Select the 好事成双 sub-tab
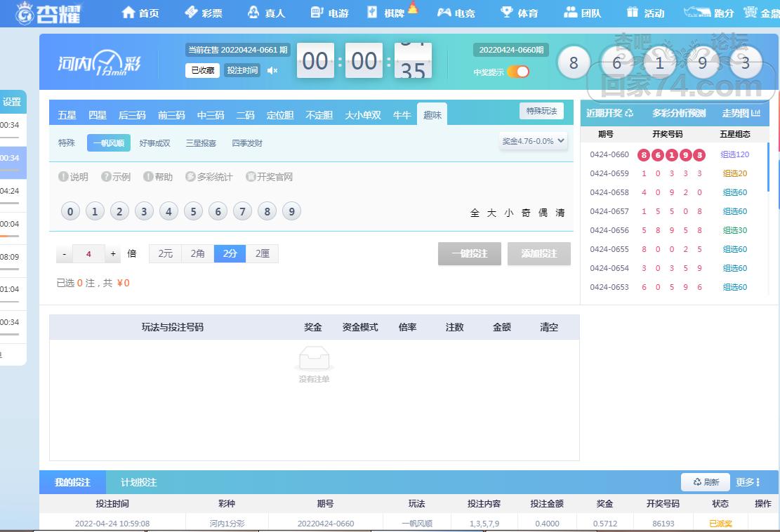This screenshot has width=780, height=532. click(154, 143)
